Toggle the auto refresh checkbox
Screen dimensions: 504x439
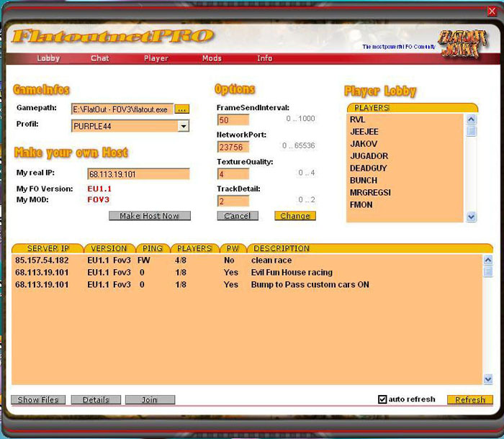click(382, 399)
